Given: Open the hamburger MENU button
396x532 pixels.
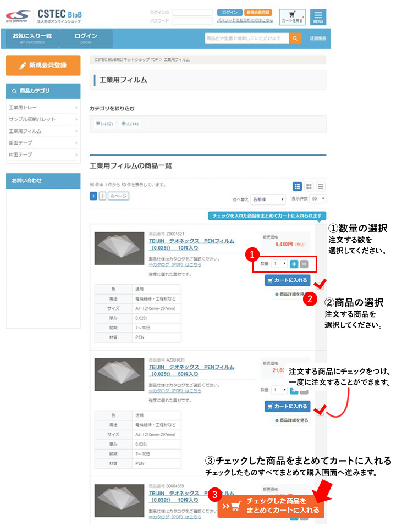Looking at the screenshot, I should pyautogui.click(x=318, y=17).
